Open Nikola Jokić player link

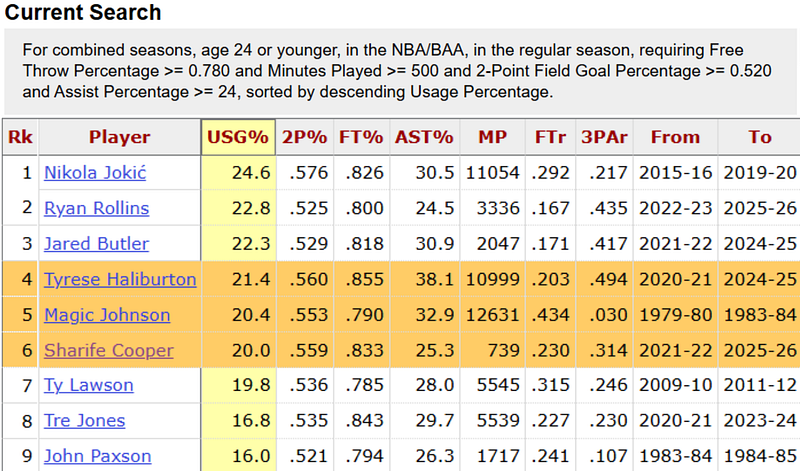pyautogui.click(x=95, y=172)
